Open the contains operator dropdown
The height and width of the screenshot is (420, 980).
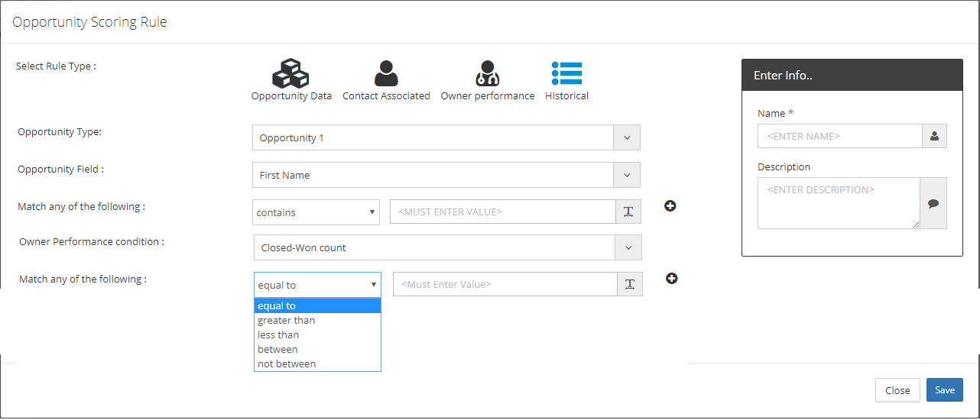[316, 212]
